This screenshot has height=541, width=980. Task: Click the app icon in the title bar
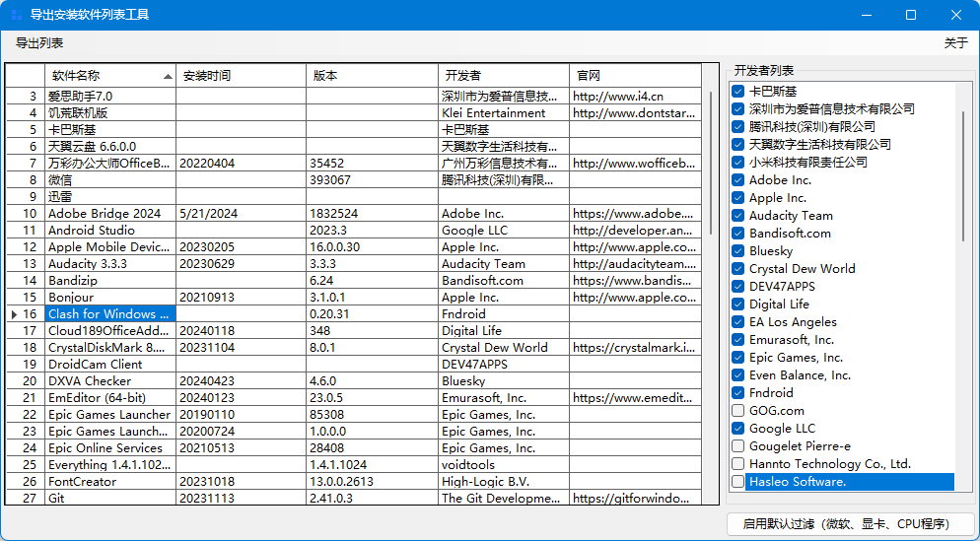click(x=17, y=15)
